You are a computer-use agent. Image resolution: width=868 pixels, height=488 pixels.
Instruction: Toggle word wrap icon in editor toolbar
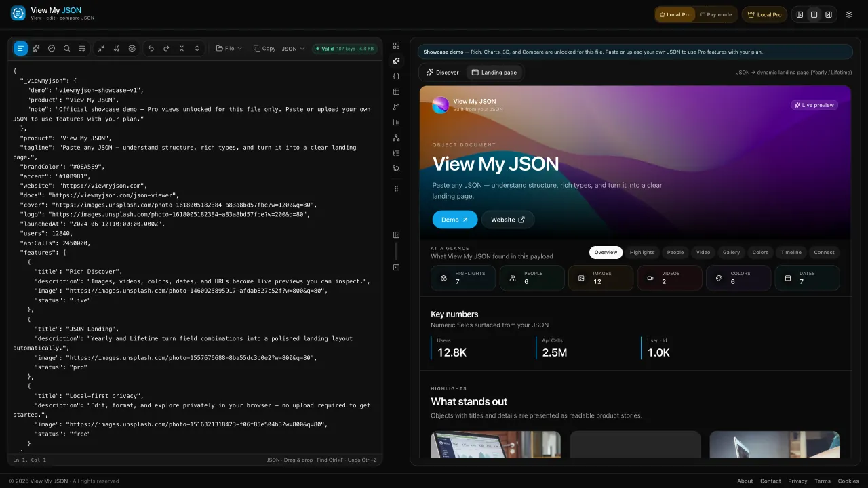coord(82,48)
